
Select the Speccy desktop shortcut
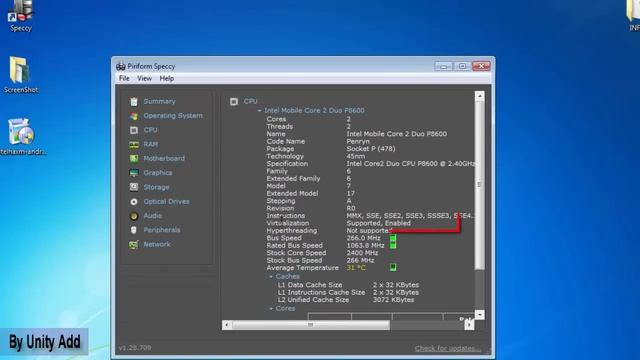21,16
